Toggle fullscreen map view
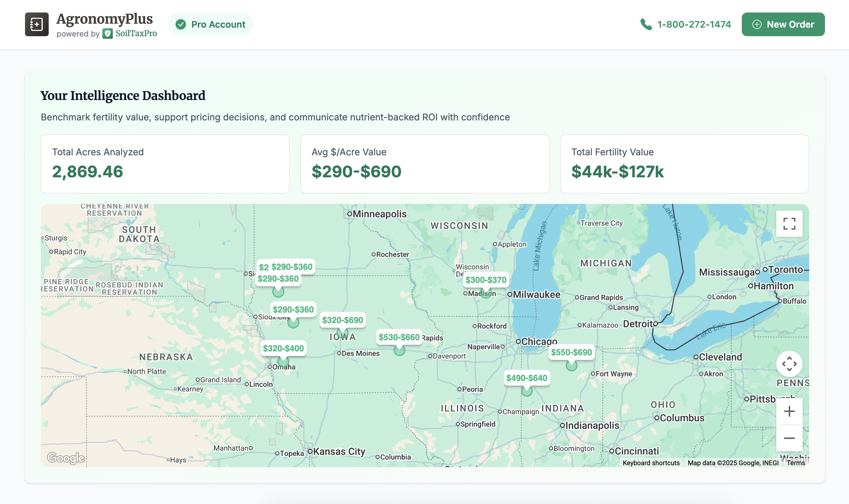The image size is (849, 504). (789, 224)
